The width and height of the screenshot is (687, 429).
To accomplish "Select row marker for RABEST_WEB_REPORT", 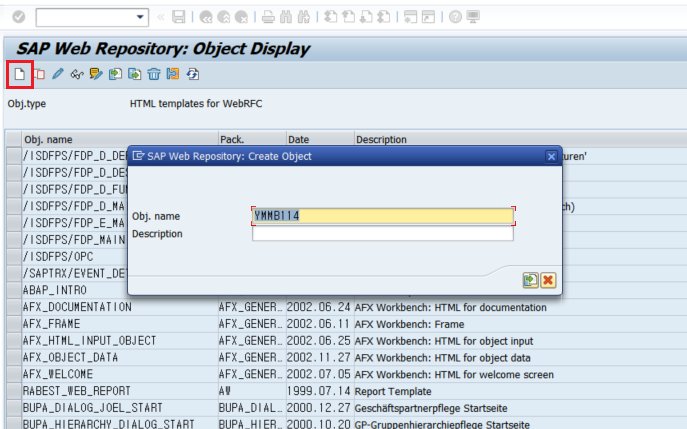I will (x=14, y=391).
